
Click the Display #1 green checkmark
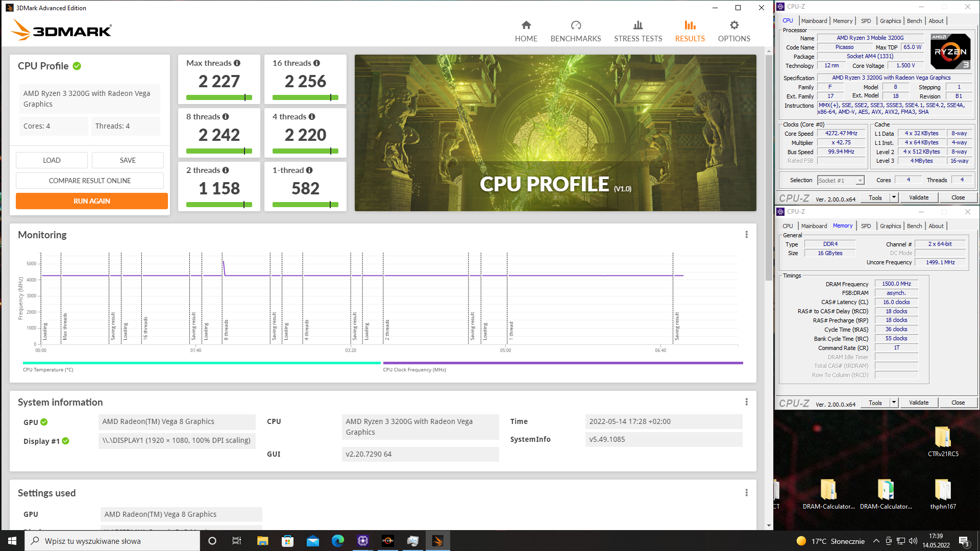click(66, 441)
